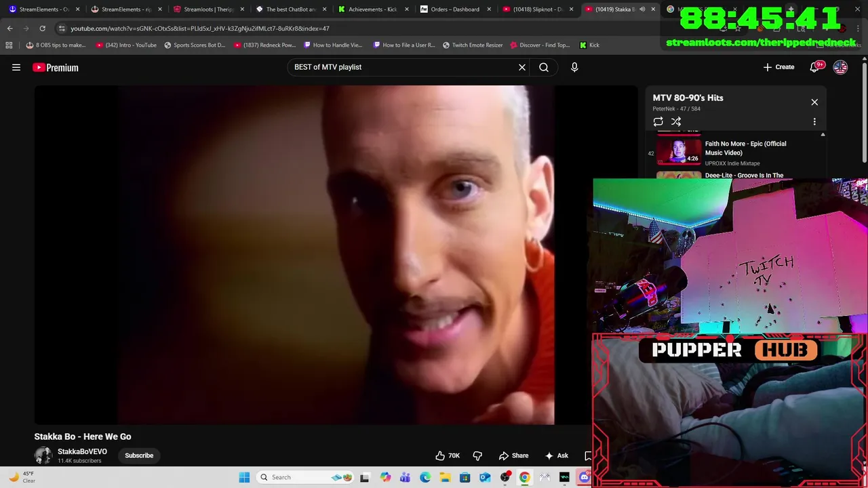
Task: Open Task View from the taskbar
Action: click(x=365, y=477)
